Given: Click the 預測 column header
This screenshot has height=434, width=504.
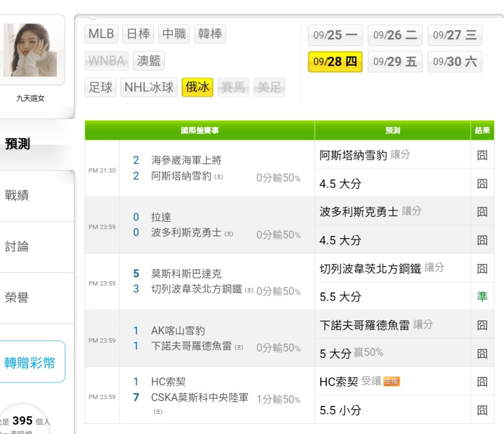Looking at the screenshot, I should tap(393, 130).
